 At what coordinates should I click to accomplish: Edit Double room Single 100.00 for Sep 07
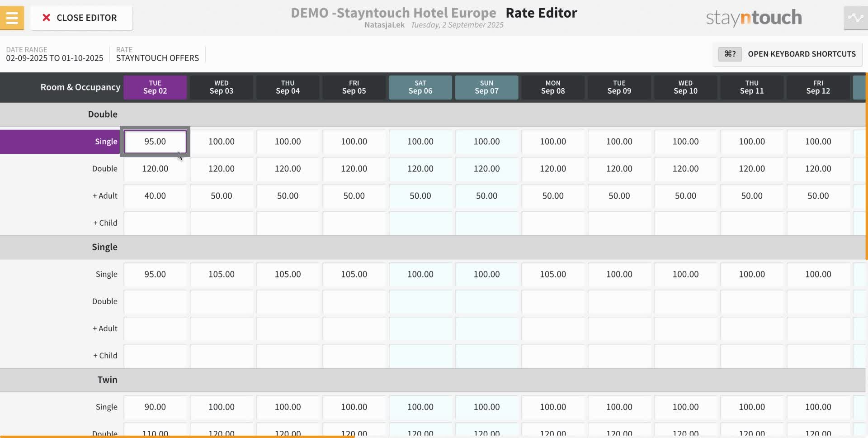coord(486,142)
